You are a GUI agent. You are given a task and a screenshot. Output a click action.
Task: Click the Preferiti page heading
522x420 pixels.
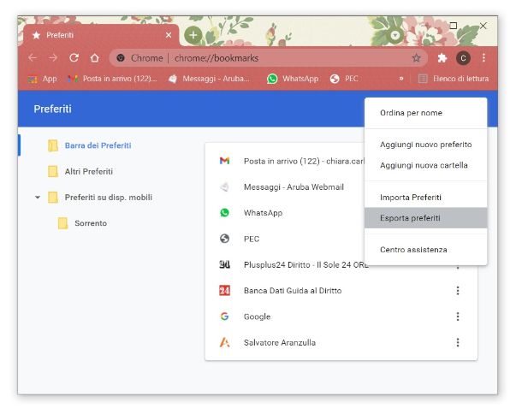52,109
